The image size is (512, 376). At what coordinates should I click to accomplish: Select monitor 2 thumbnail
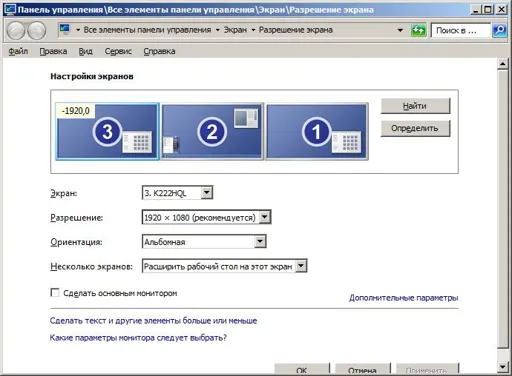(x=212, y=131)
